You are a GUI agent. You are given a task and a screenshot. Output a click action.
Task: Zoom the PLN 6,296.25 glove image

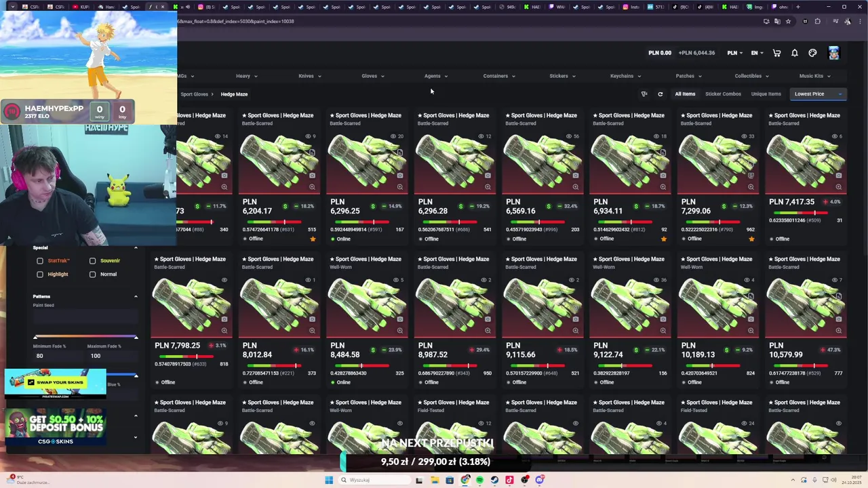pyautogui.click(x=399, y=187)
